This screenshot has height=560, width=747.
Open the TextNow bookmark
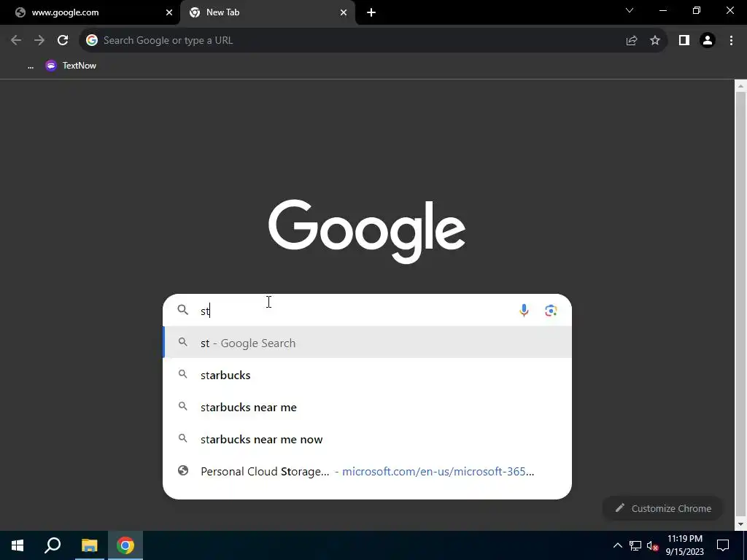(x=71, y=66)
